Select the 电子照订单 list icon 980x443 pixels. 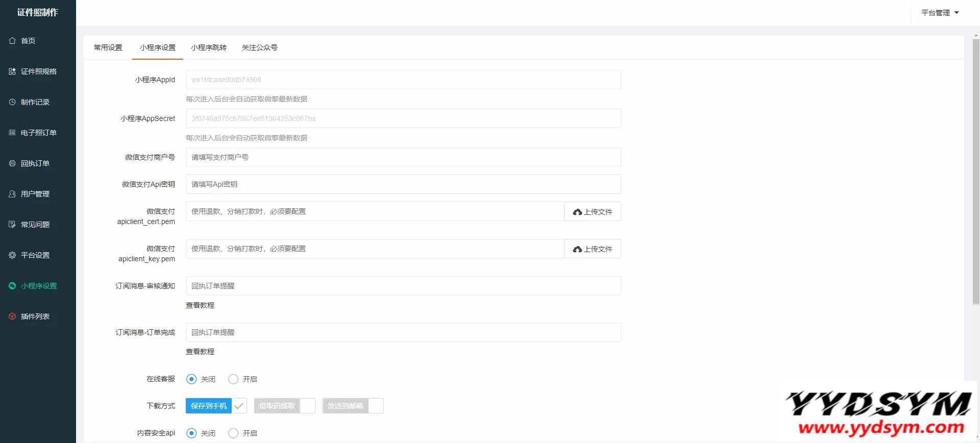[12, 133]
